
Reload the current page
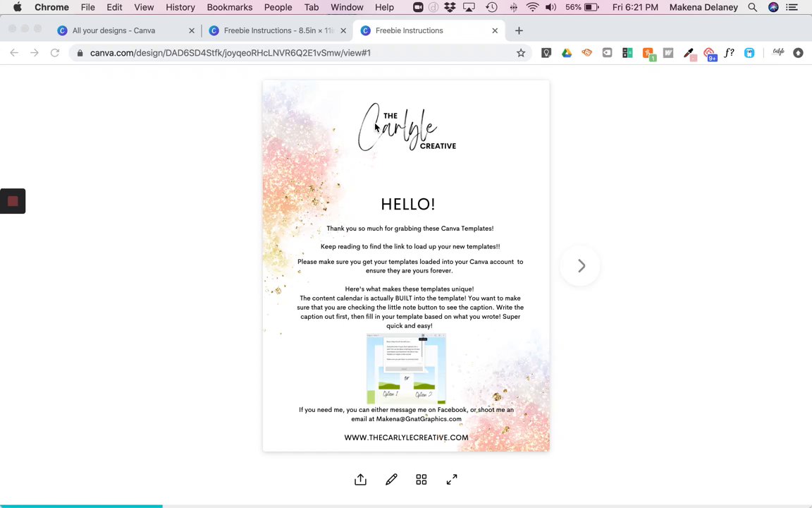[x=54, y=53]
